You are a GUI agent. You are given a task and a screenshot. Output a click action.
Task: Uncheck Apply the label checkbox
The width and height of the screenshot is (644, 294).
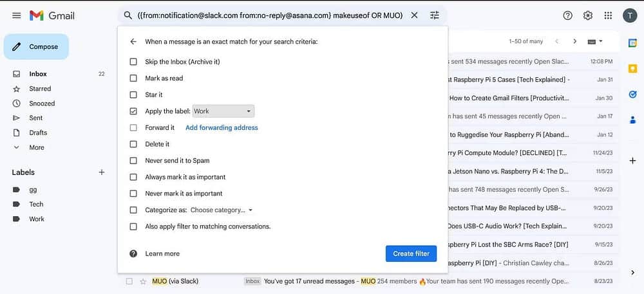click(x=133, y=111)
